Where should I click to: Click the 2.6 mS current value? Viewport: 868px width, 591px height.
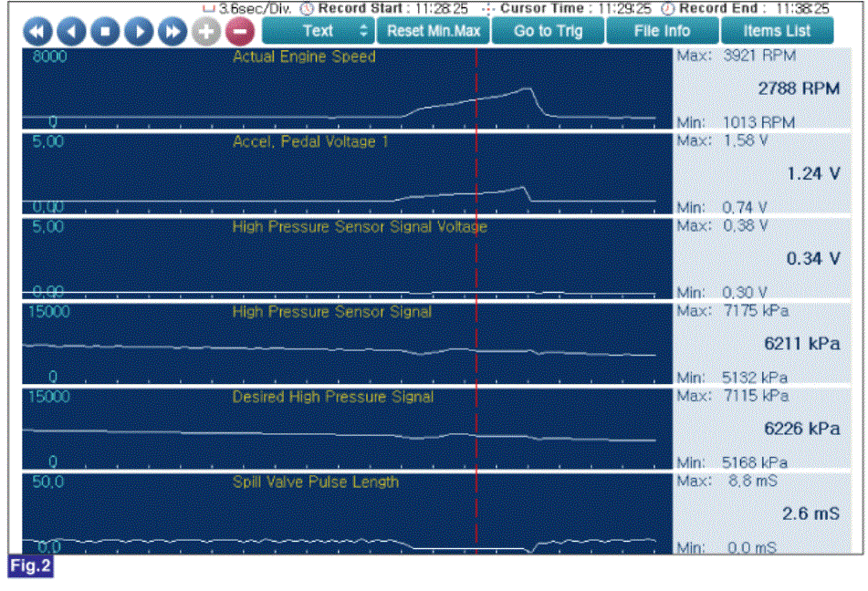click(x=810, y=513)
